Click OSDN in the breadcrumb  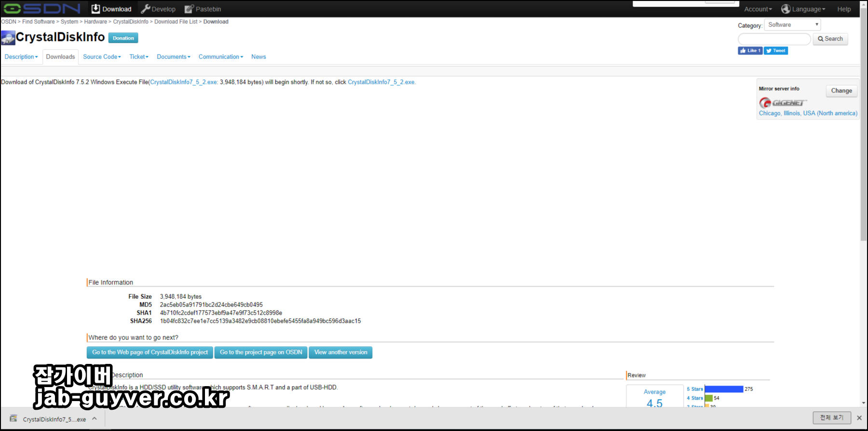click(9, 22)
